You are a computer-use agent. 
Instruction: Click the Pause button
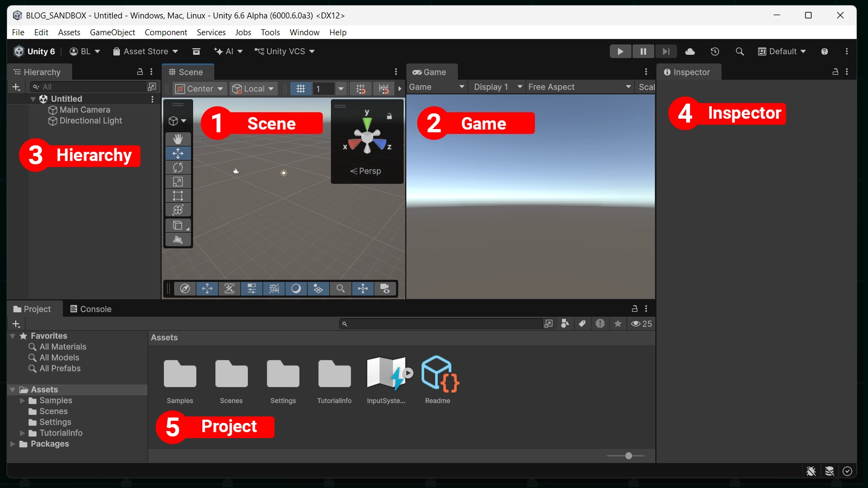coord(643,52)
